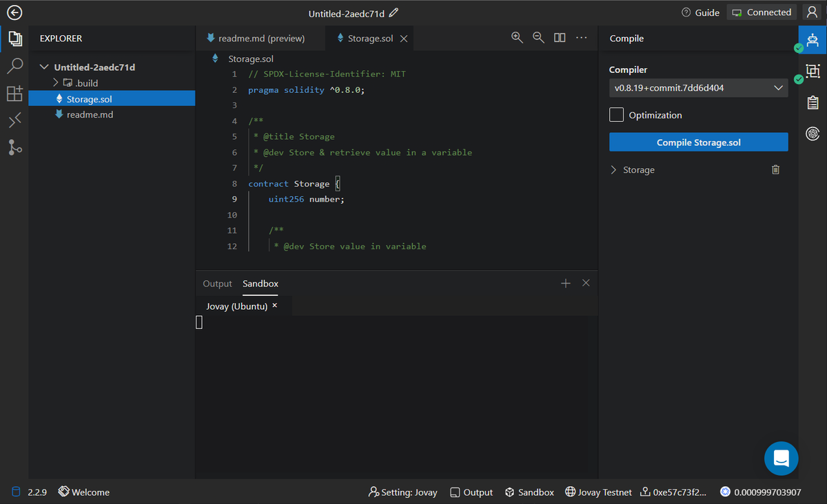Switch to readme.md preview tab
The height and width of the screenshot is (504, 827).
pos(261,39)
